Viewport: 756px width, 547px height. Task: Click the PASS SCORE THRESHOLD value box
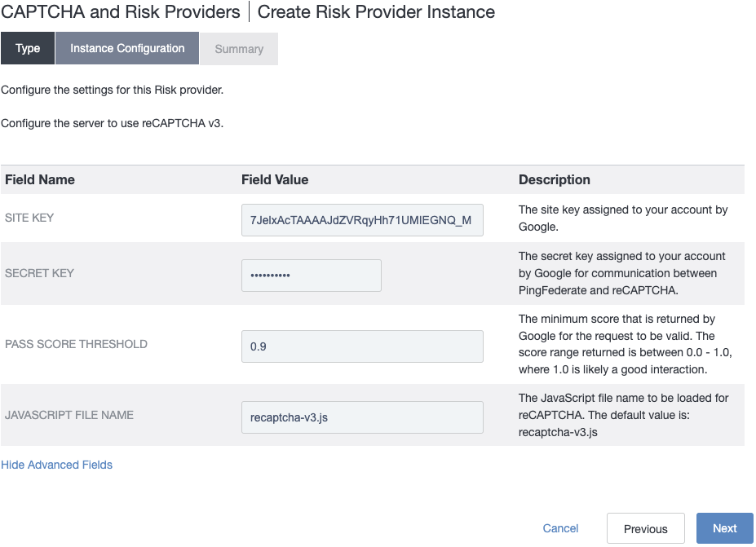pos(361,346)
